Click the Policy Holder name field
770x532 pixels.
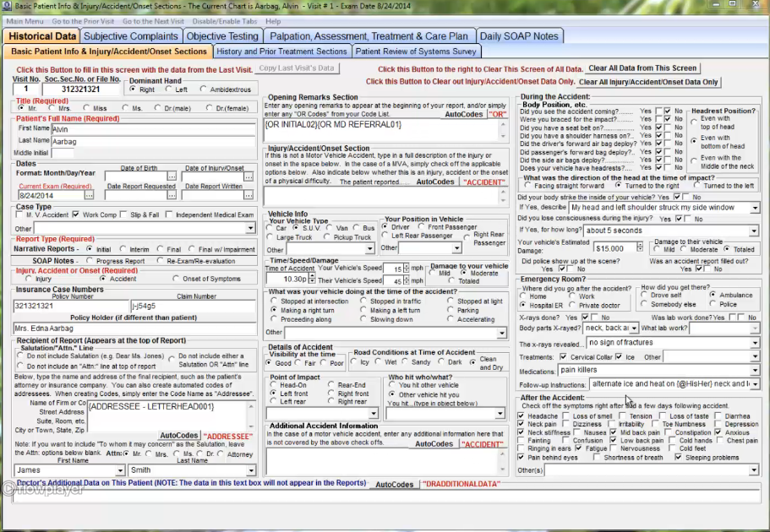point(134,328)
